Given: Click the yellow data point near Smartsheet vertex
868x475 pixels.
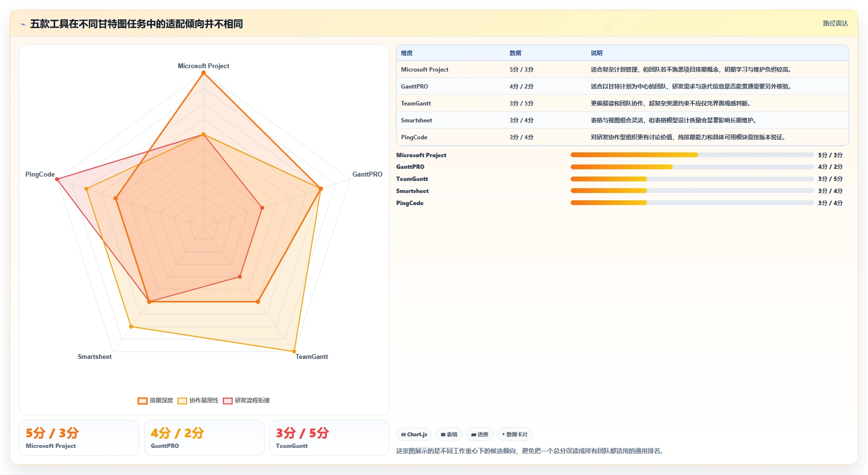Looking at the screenshot, I should click(131, 327).
